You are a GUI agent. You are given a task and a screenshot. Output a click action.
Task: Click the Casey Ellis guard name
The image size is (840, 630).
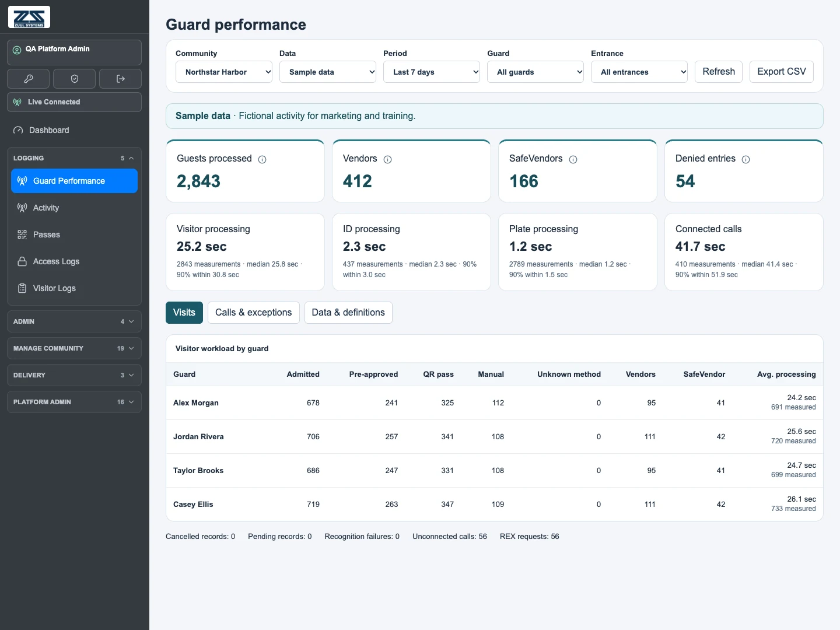pos(193,505)
